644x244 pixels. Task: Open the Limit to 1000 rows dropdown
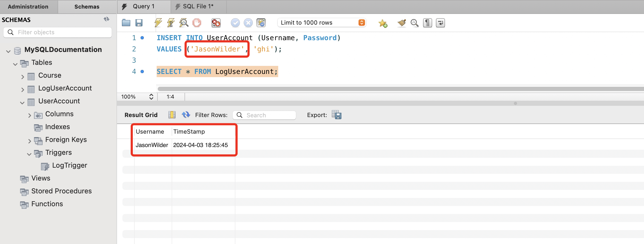pos(361,23)
